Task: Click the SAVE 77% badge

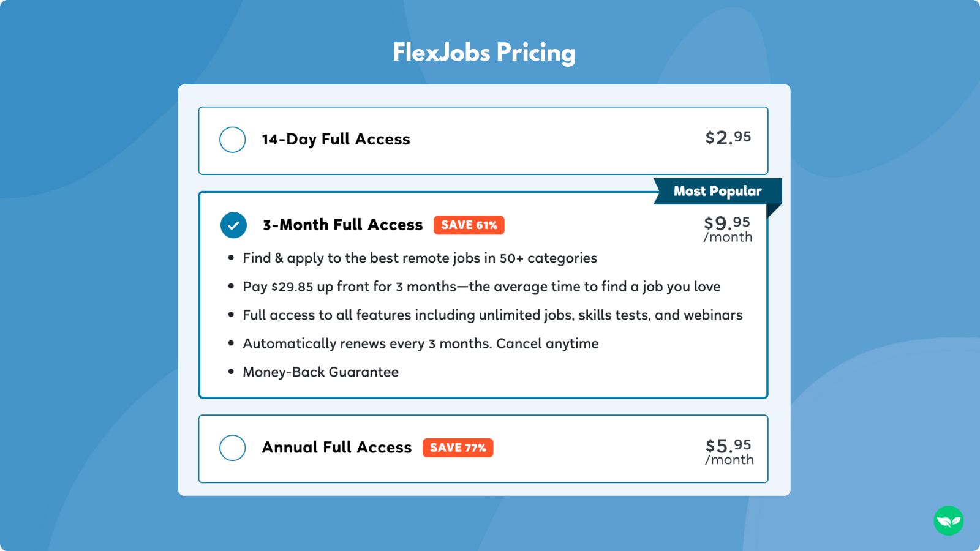Action: [458, 448]
